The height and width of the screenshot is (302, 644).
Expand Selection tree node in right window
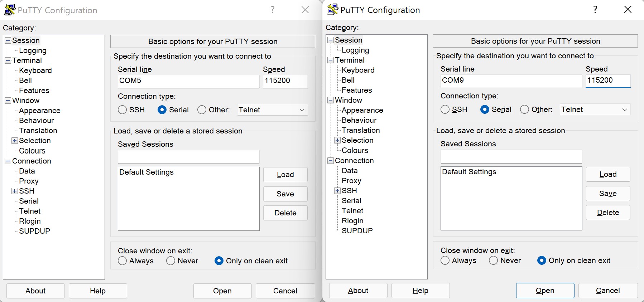click(337, 140)
